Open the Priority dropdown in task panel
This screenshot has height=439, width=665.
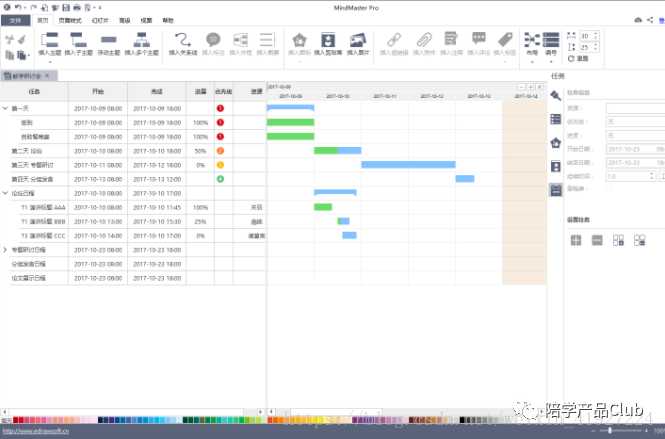tap(635, 122)
